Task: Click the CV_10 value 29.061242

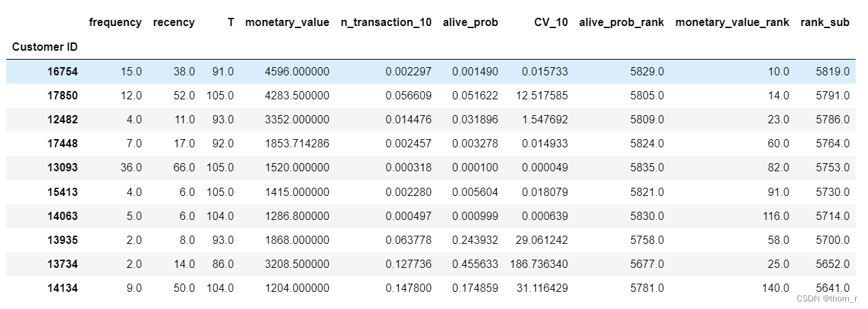Action: click(x=542, y=240)
